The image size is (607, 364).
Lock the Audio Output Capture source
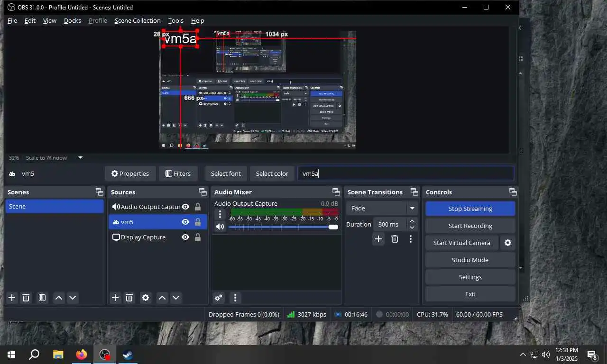(198, 207)
